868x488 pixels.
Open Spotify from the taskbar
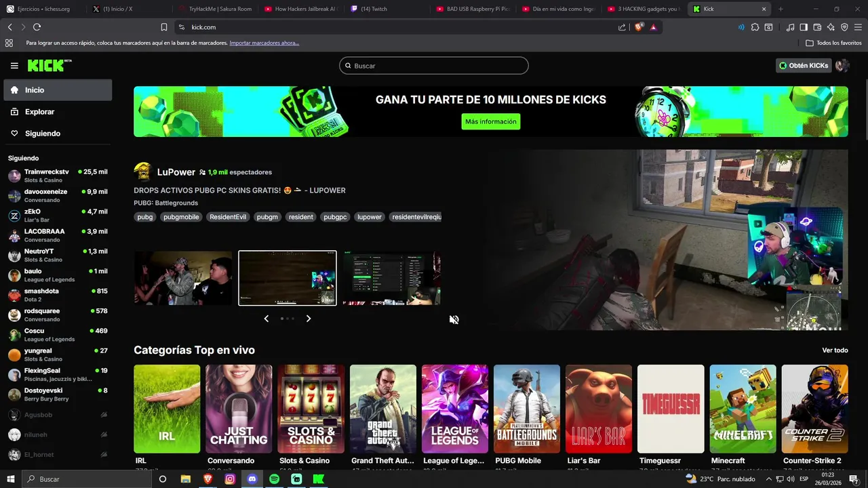click(274, 479)
